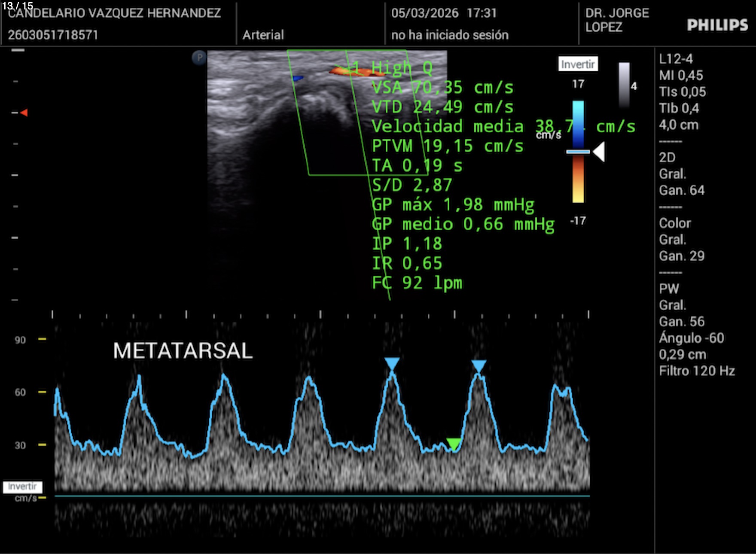The width and height of the screenshot is (756, 554).
Task: Adjust the color velocity scale bar
Action: [x=578, y=151]
